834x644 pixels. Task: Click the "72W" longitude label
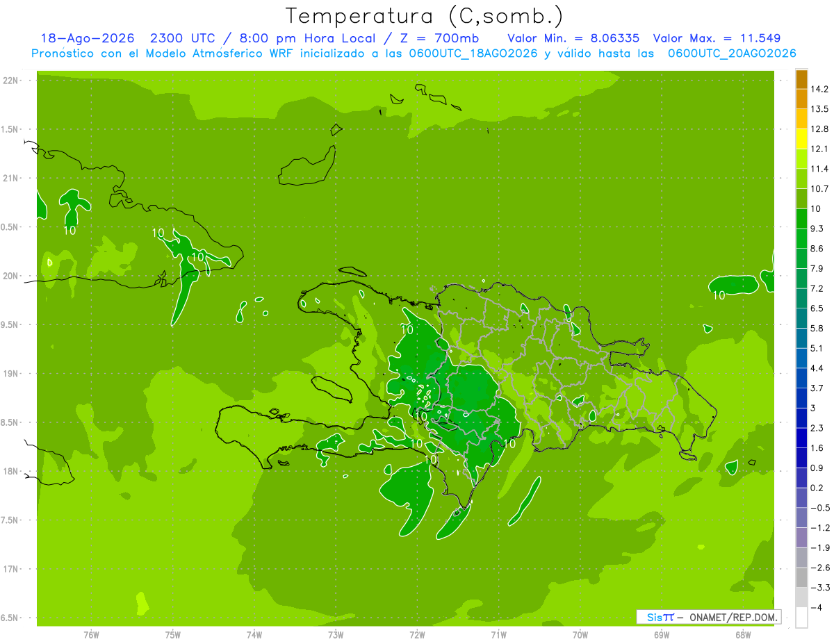417,635
